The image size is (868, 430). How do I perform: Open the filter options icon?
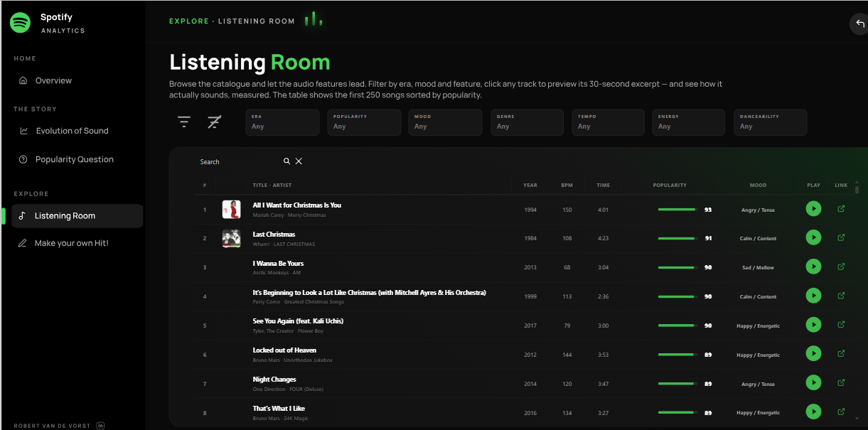tap(184, 122)
